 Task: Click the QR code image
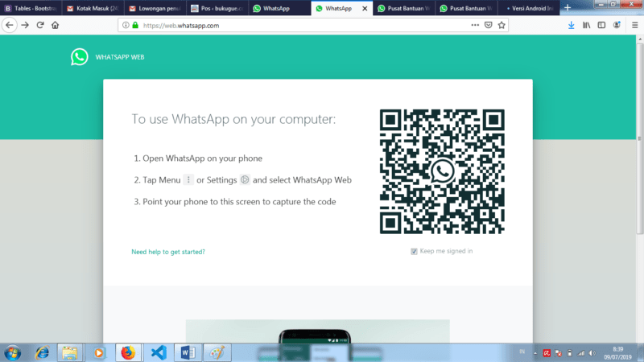click(x=442, y=171)
